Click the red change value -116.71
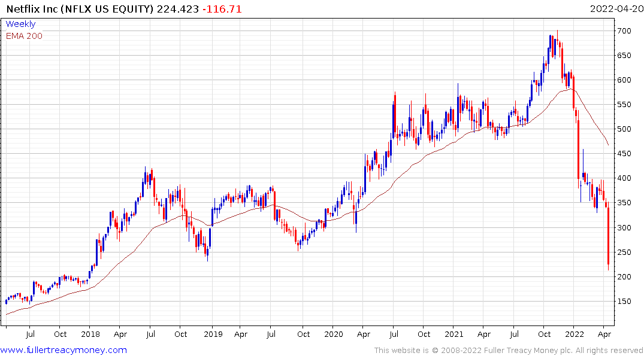 coord(222,9)
